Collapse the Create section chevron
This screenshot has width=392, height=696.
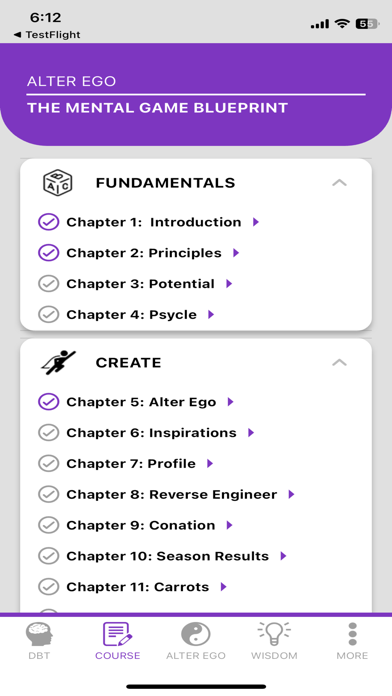[x=340, y=362]
